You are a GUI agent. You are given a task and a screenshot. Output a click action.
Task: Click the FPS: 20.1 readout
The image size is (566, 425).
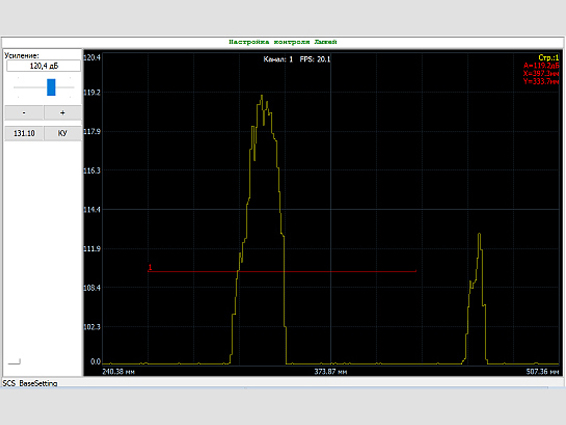315,59
